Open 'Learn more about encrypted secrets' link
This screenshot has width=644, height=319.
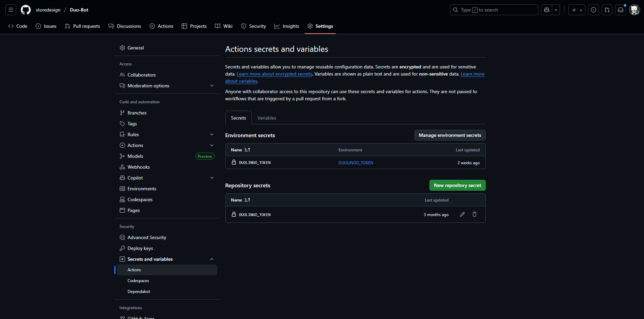click(274, 74)
